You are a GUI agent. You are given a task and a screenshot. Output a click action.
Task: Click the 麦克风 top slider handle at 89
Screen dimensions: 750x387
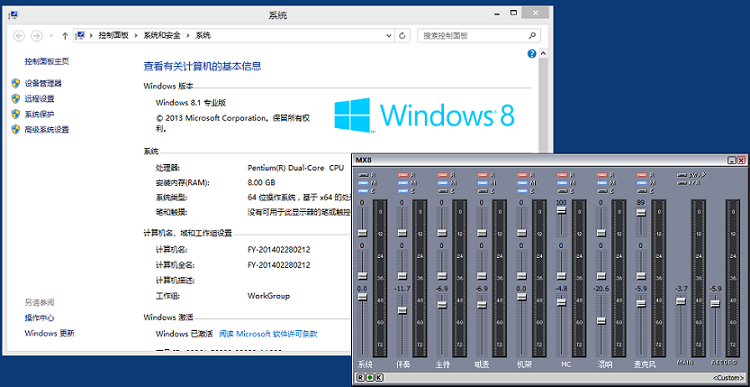[641, 213]
